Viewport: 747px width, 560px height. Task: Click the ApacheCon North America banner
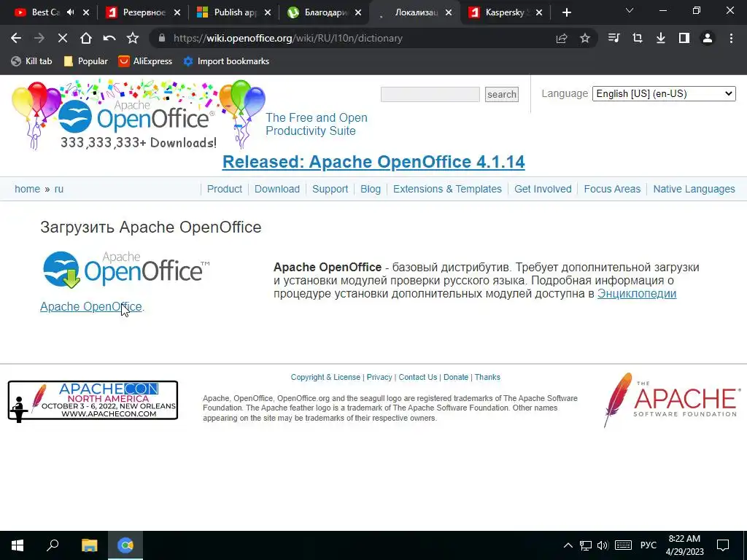pyautogui.click(x=93, y=401)
